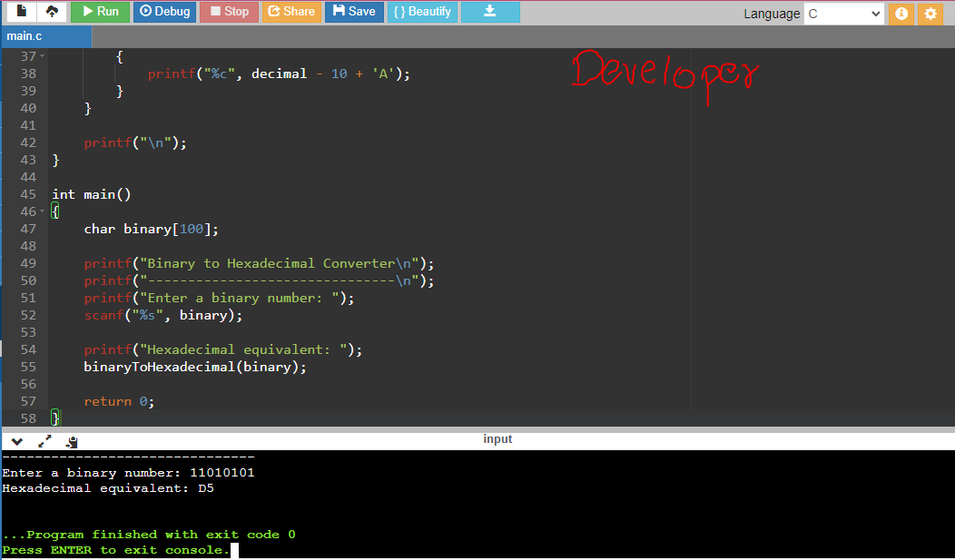The image size is (955, 560).
Task: Expand the console to fullscreen
Action: 44,441
